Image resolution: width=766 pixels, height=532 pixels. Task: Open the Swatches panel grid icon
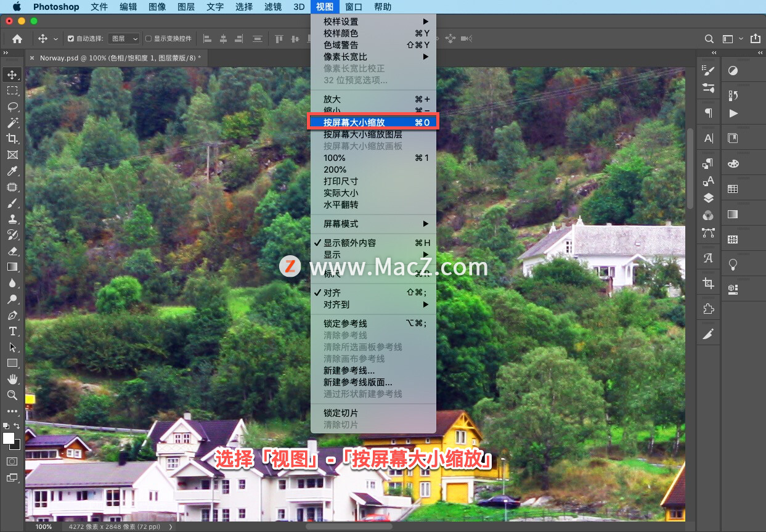[733, 189]
